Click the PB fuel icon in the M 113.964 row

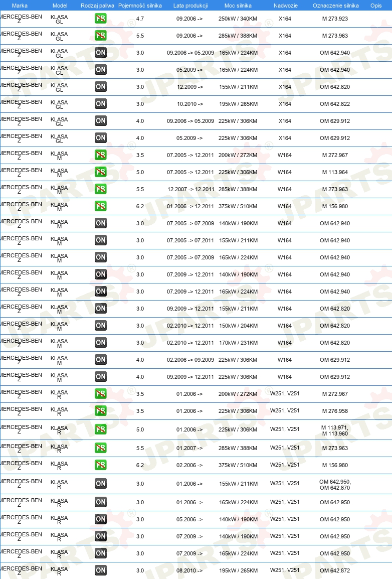pyautogui.click(x=100, y=172)
